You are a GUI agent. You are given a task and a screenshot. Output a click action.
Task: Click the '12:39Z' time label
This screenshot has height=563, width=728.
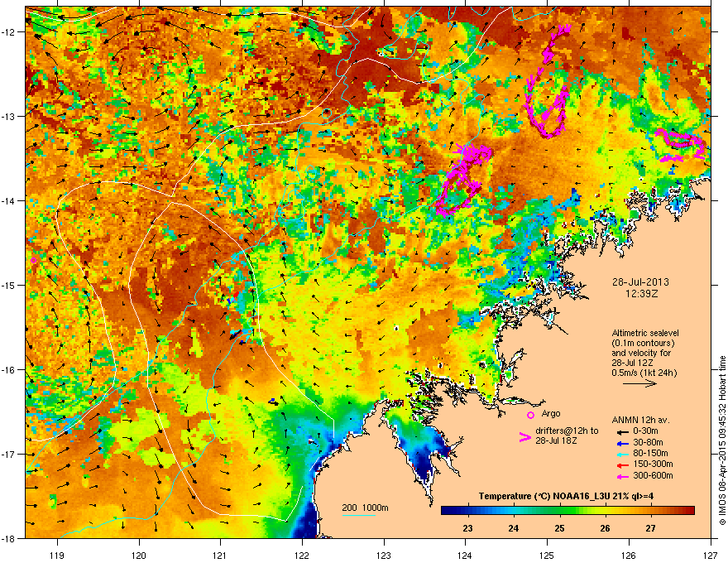(640, 294)
